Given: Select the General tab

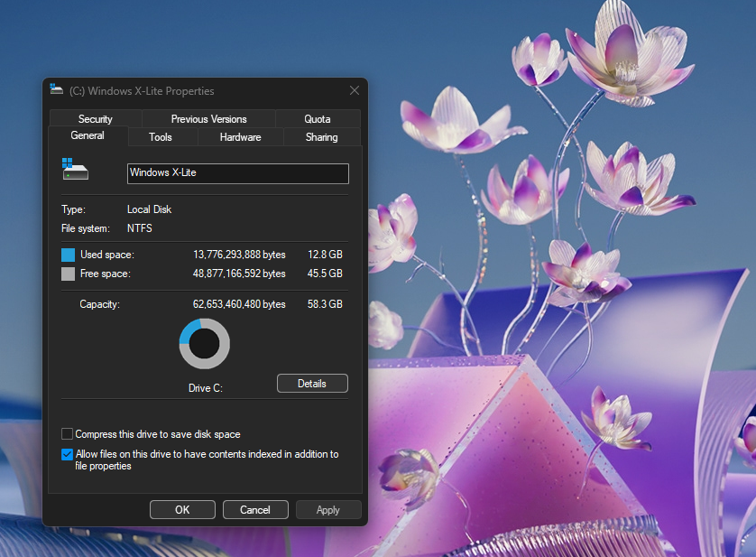Looking at the screenshot, I should (x=88, y=135).
